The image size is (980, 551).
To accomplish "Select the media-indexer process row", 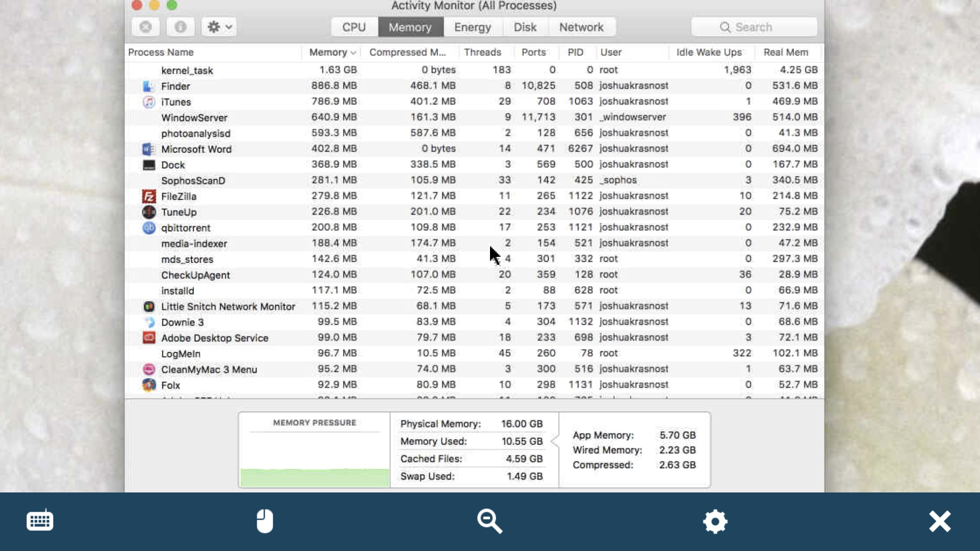I will [474, 244].
